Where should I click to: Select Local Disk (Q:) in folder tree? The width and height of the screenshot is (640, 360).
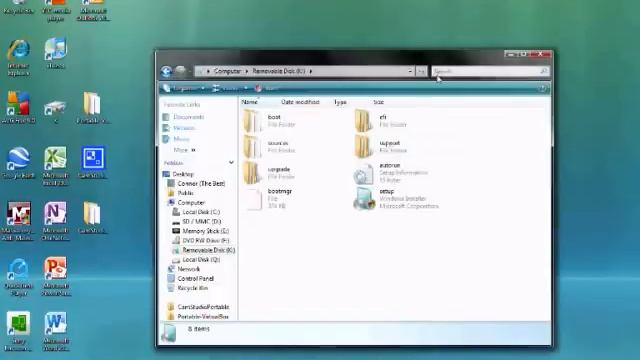196,260
